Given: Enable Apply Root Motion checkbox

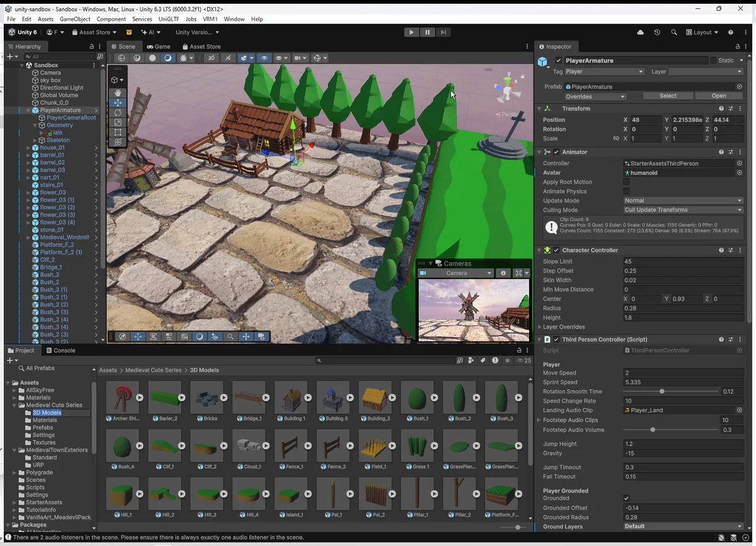Looking at the screenshot, I should tap(626, 182).
